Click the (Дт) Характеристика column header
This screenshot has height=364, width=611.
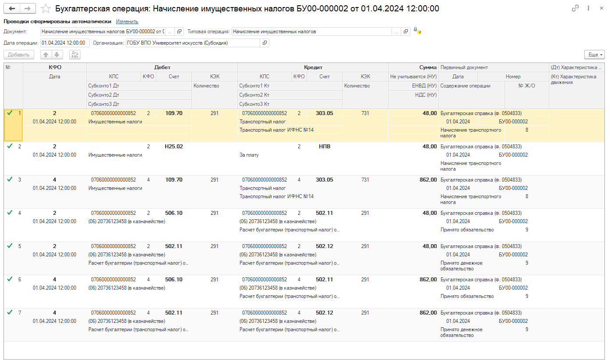(576, 67)
